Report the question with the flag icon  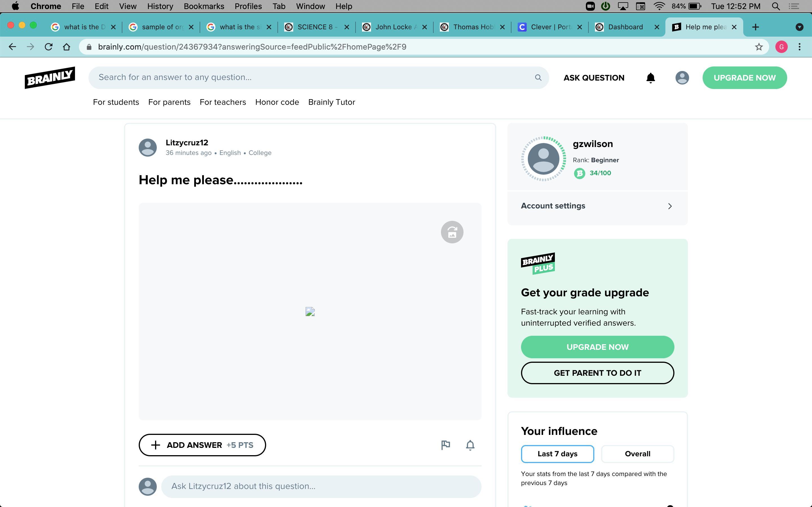point(445,445)
